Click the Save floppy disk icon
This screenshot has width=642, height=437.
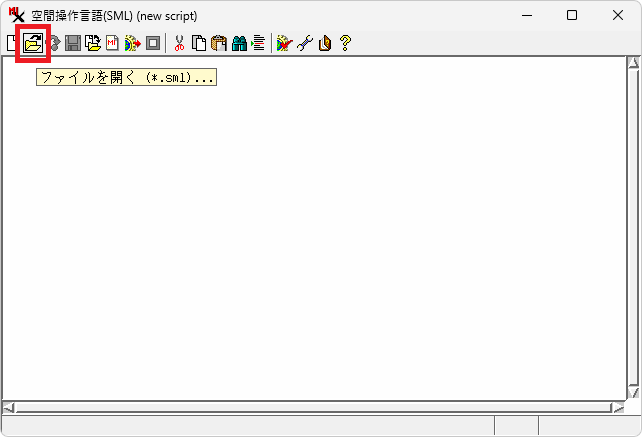(x=73, y=43)
